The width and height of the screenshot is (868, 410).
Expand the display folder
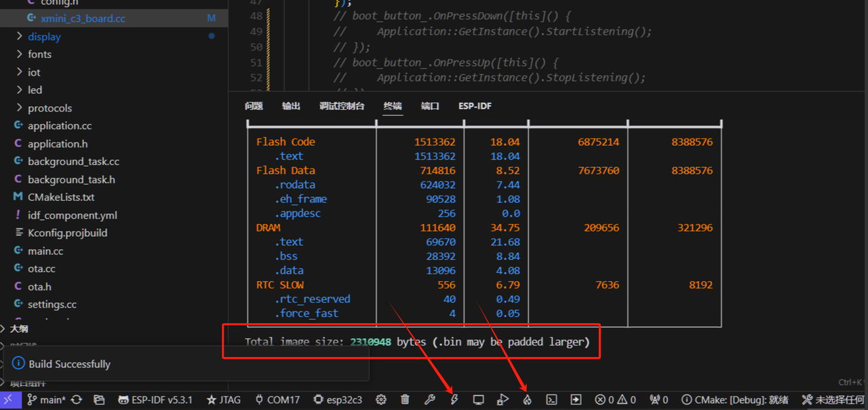click(x=44, y=37)
